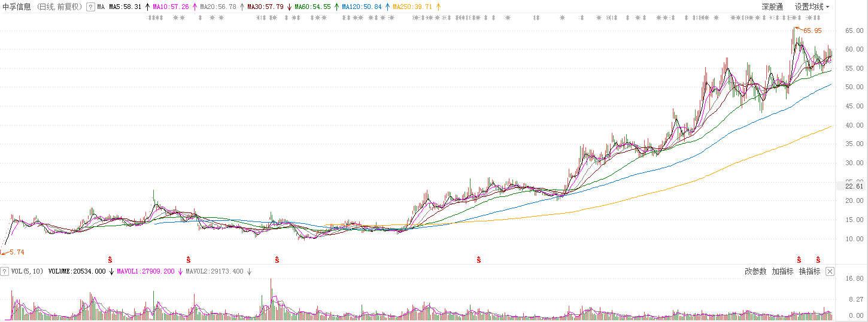Click the up arrow after MA5:58.31
Viewport: 868px width, 322px height.
(147, 7)
